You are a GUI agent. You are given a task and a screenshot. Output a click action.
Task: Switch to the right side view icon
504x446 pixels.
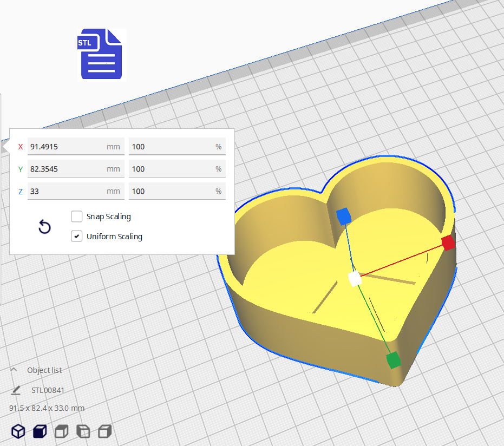point(104,431)
